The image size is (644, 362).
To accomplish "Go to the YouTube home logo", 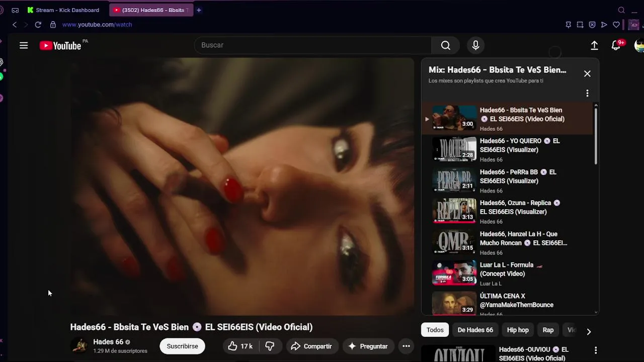I will point(60,46).
